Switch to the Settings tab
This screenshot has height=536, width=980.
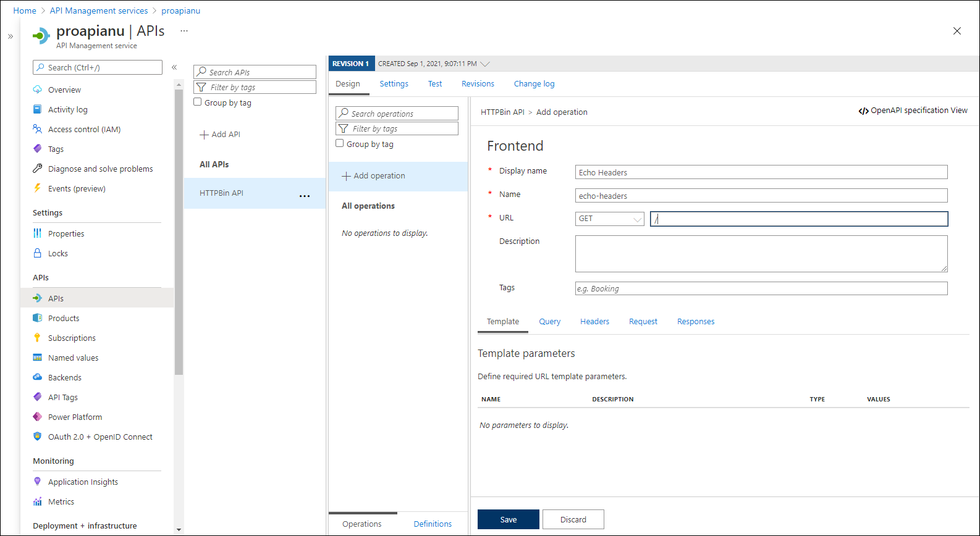(x=394, y=84)
